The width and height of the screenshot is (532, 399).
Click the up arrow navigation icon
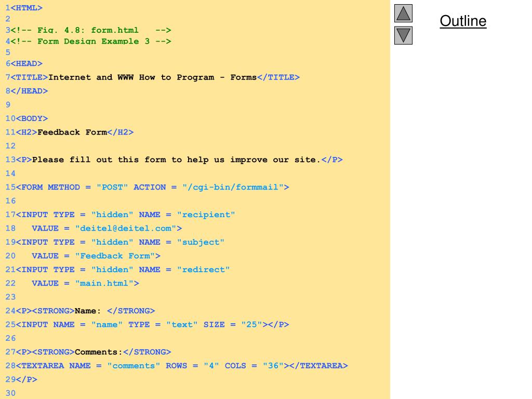point(403,13)
